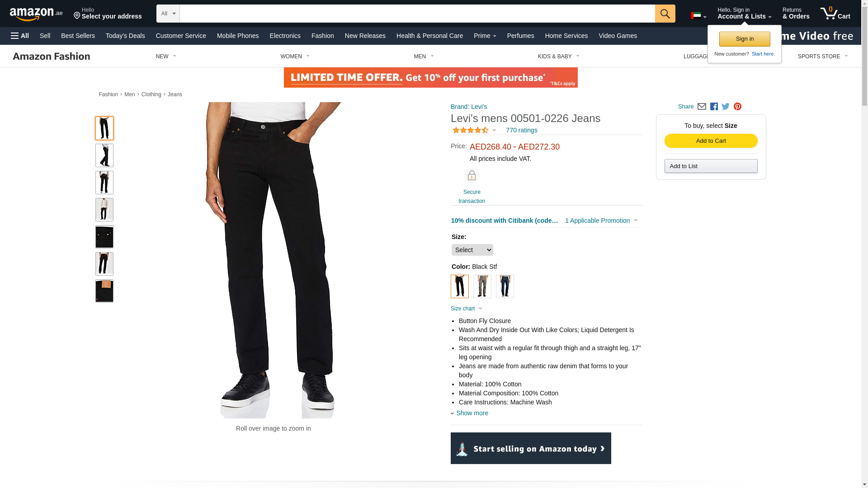
Task: Click the yellow Add to Cart button
Action: click(x=711, y=141)
